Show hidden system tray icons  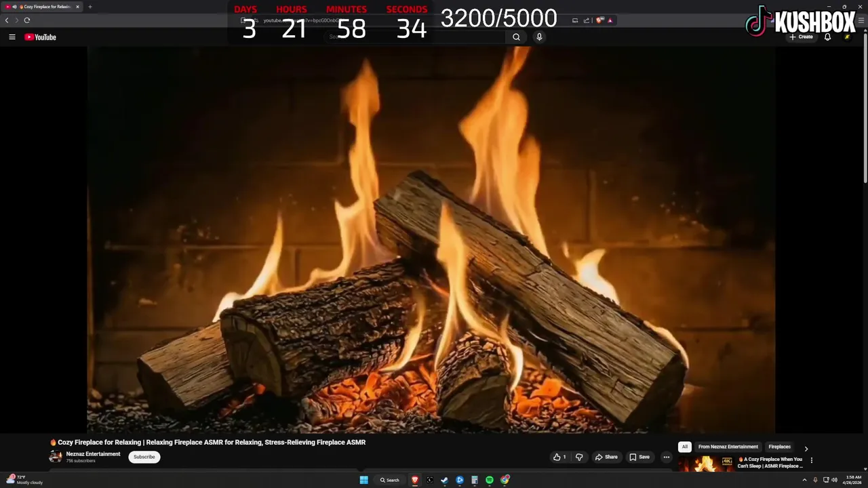805,480
